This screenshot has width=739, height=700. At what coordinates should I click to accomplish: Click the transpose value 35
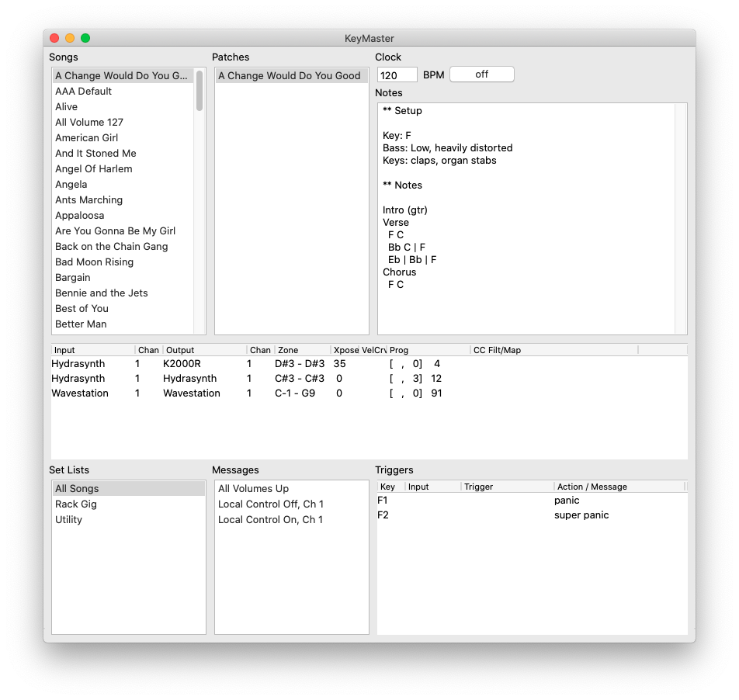tap(339, 364)
